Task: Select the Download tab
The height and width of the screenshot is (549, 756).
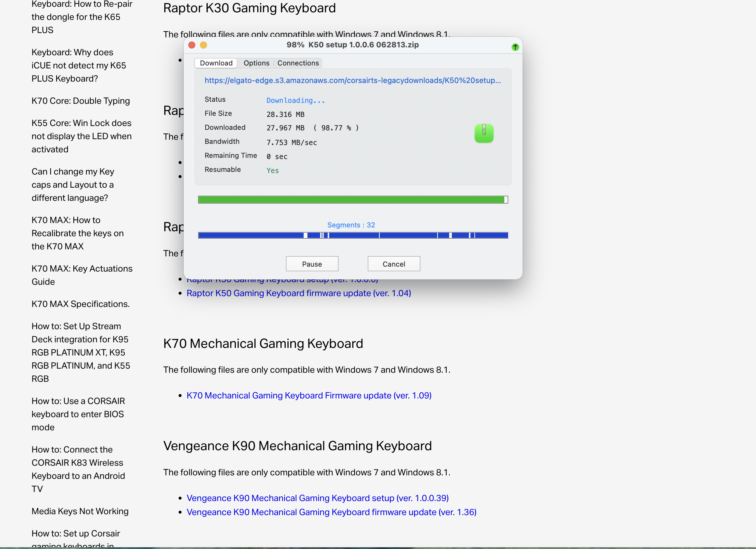Action: click(216, 63)
